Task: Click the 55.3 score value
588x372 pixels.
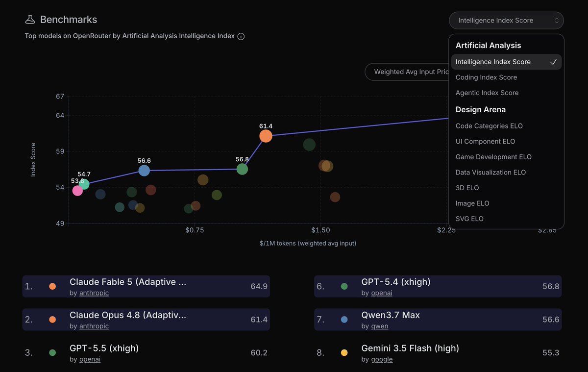Action: pos(551,353)
